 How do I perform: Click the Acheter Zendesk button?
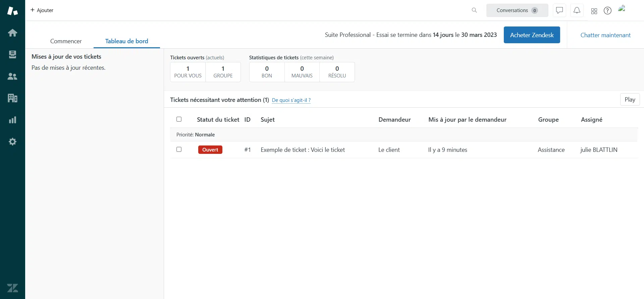532,35
